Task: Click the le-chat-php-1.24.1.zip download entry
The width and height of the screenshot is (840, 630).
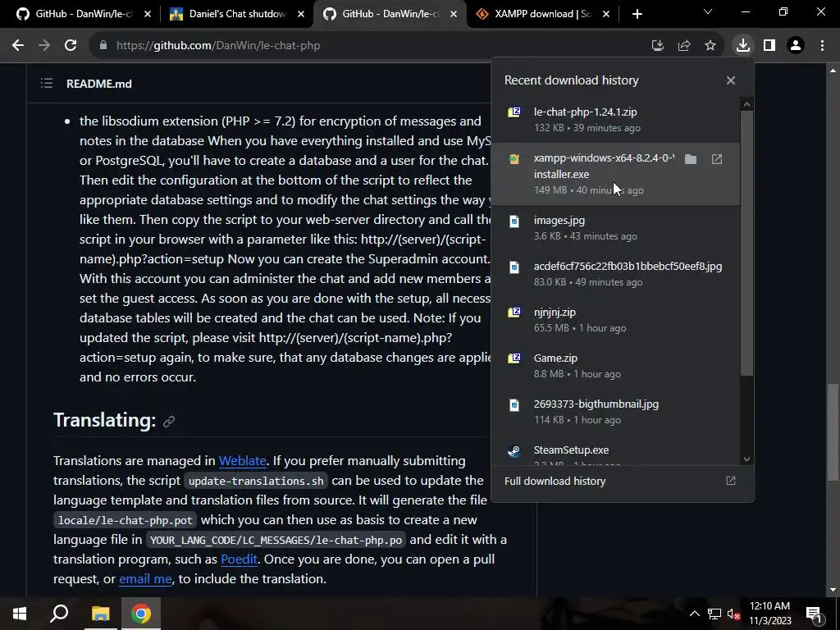Action: click(x=615, y=120)
